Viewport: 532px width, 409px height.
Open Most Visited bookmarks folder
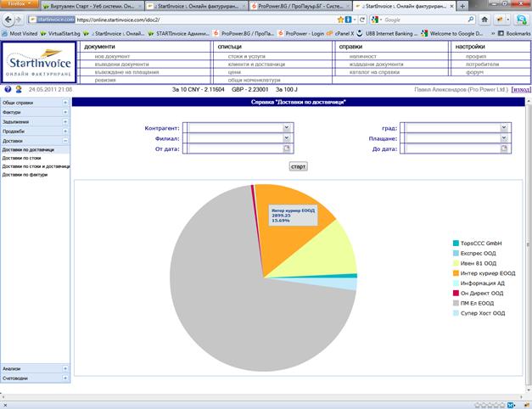coord(20,33)
